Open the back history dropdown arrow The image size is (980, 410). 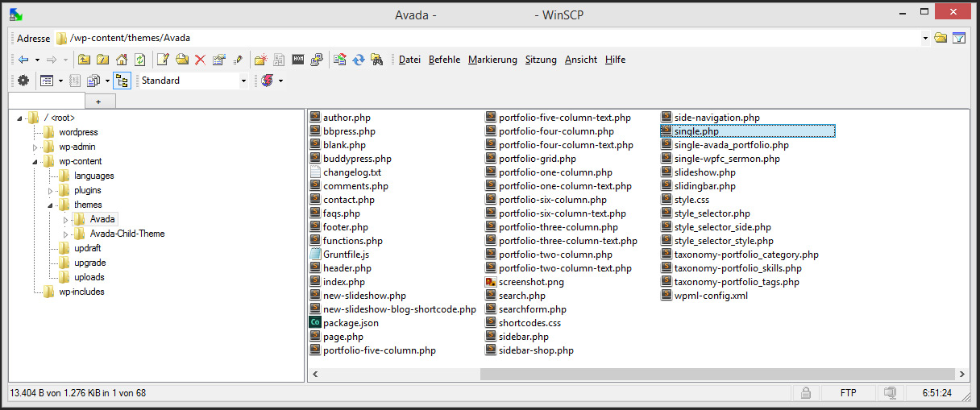(x=36, y=60)
